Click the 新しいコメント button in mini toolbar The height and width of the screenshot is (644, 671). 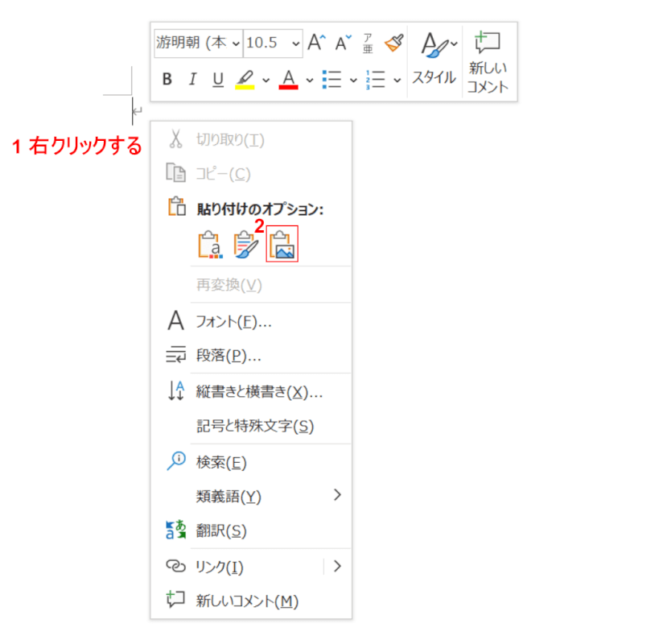click(488, 61)
